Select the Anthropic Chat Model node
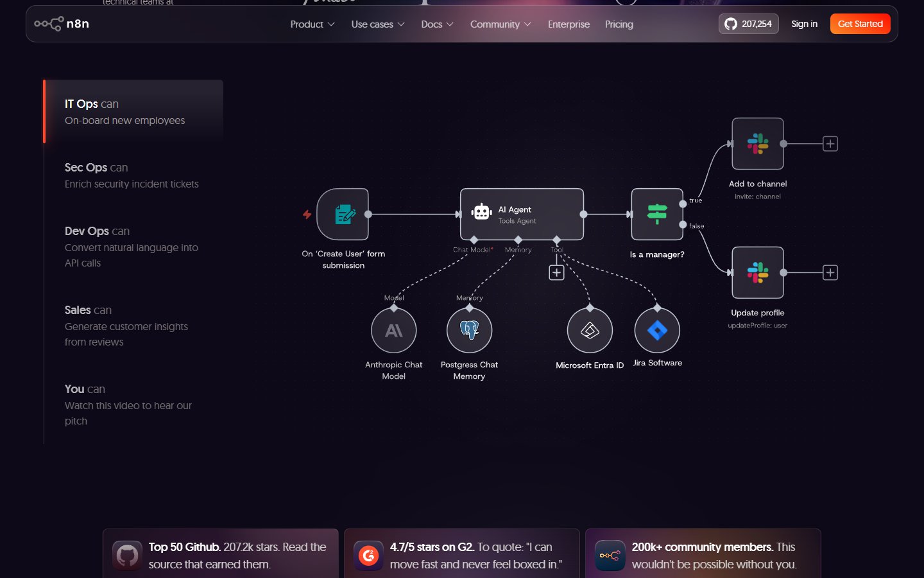The width and height of the screenshot is (924, 578). 394,330
